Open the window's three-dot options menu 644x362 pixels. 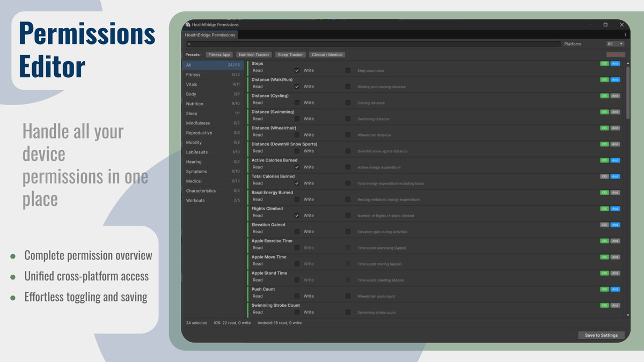click(x=625, y=34)
